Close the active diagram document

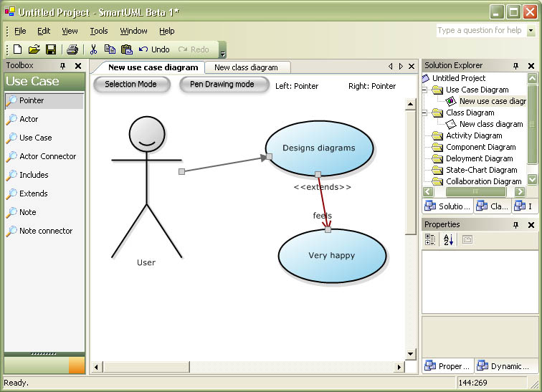pyautogui.click(x=412, y=67)
